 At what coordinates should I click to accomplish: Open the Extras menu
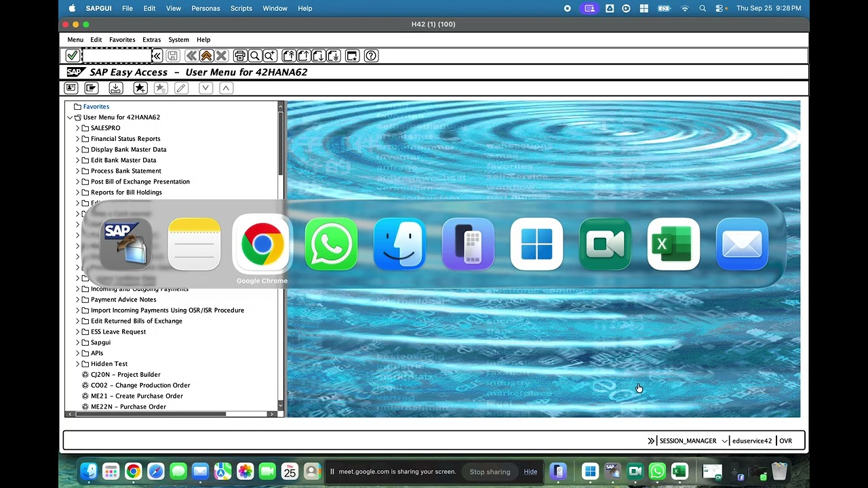pyautogui.click(x=151, y=39)
